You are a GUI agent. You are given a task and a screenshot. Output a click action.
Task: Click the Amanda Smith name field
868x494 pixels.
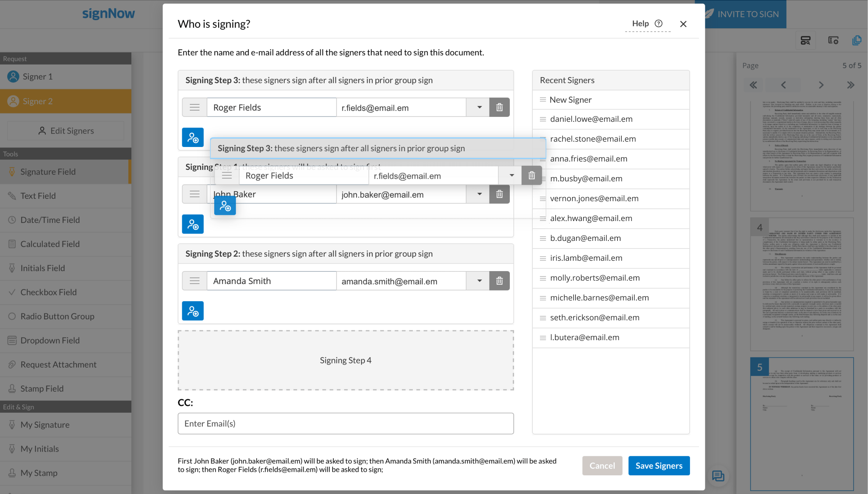point(271,281)
